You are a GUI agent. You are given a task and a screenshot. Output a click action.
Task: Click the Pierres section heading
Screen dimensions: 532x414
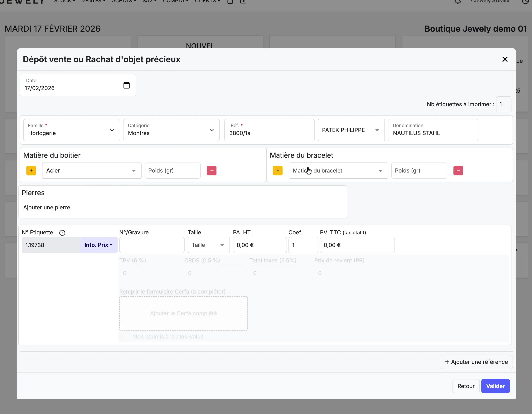click(x=33, y=193)
